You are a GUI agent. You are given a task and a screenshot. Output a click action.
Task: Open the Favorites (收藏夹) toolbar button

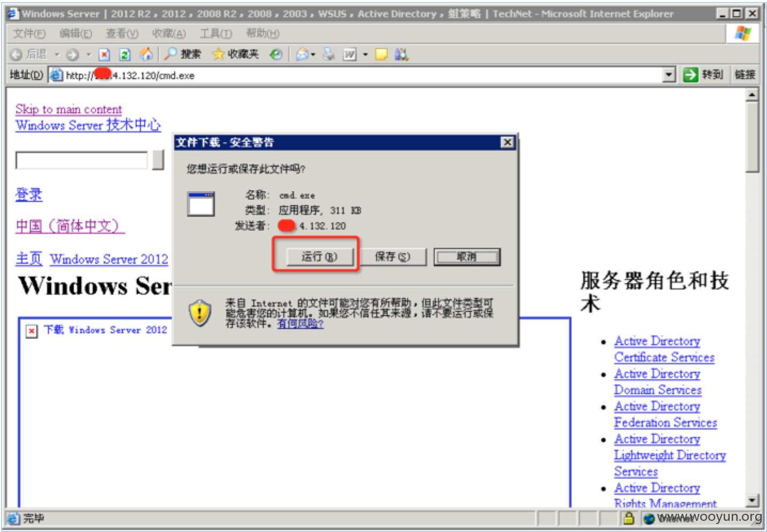(x=235, y=54)
